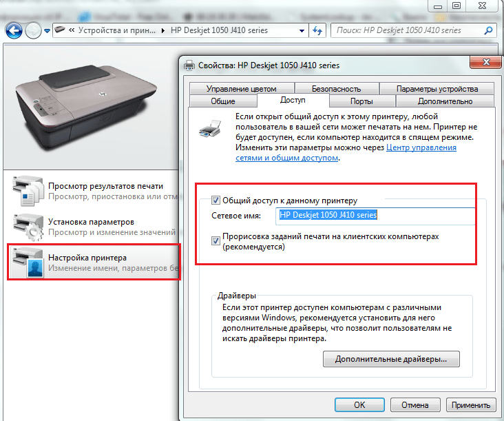Image resolution: width=504 pixels, height=421 pixels.
Task: Click the Применить button
Action: [471, 405]
